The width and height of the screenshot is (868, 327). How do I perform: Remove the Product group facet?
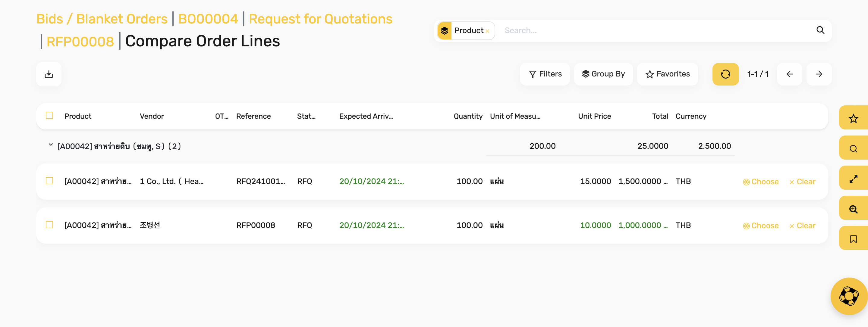[x=487, y=31]
